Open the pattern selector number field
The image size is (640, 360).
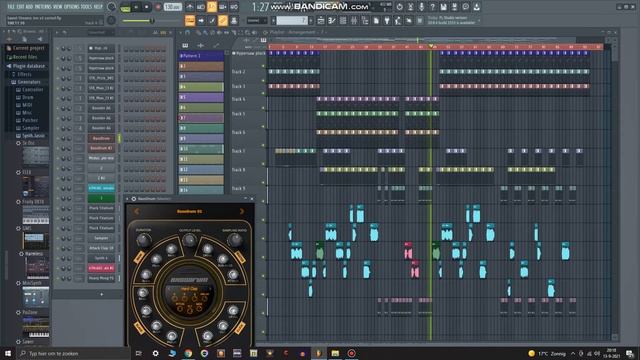tap(291, 20)
